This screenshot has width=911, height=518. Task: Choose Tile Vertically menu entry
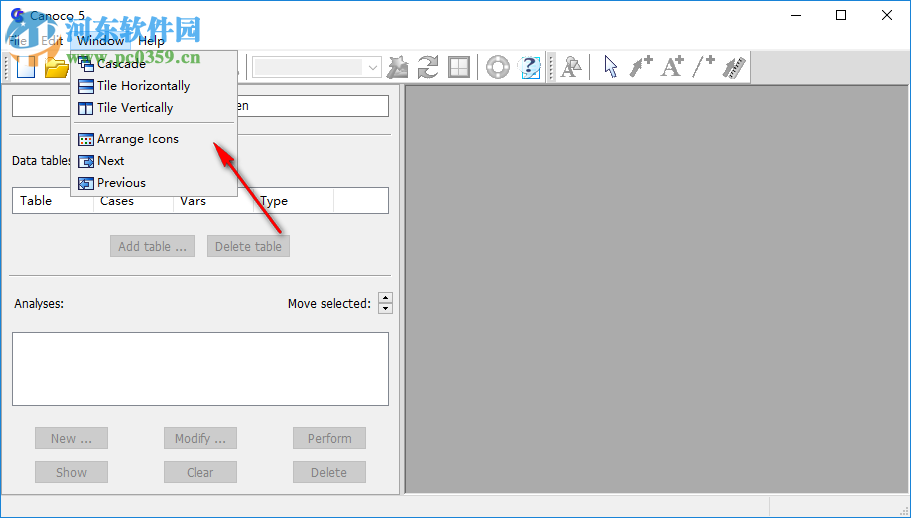(154, 108)
